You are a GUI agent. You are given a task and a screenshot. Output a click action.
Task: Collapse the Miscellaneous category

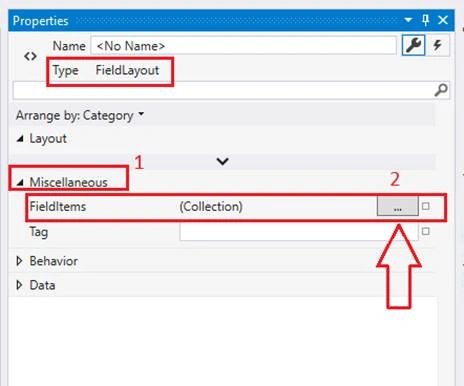pyautogui.click(x=20, y=182)
